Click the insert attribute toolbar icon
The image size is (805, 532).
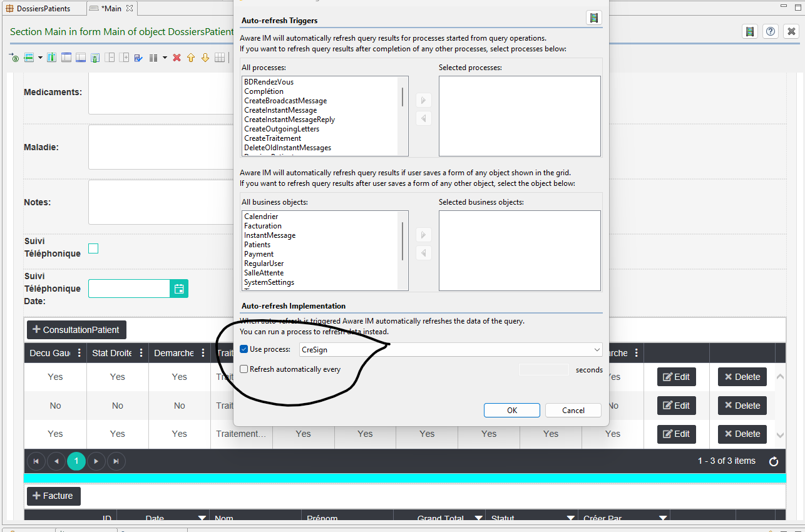[14, 58]
